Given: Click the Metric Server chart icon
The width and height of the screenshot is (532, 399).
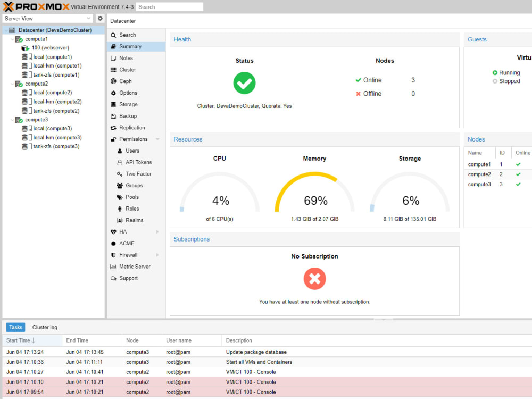Looking at the screenshot, I should (x=113, y=267).
